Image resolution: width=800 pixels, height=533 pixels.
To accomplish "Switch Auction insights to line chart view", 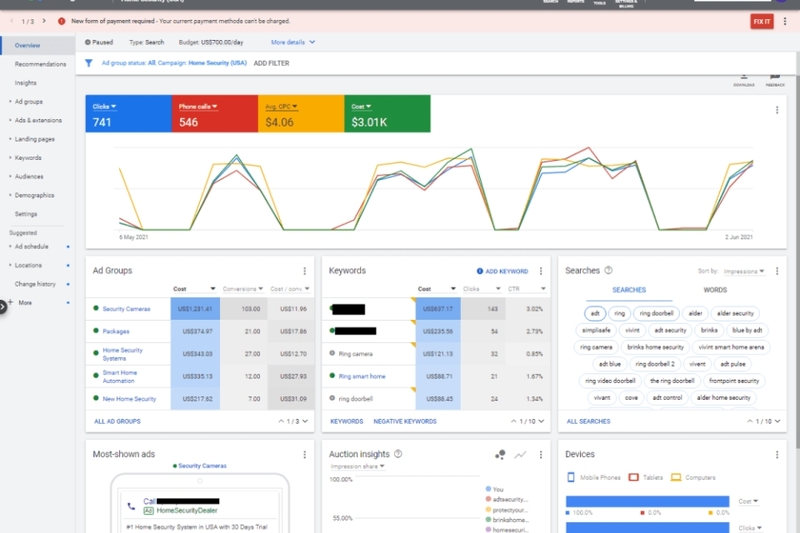I will click(x=520, y=455).
